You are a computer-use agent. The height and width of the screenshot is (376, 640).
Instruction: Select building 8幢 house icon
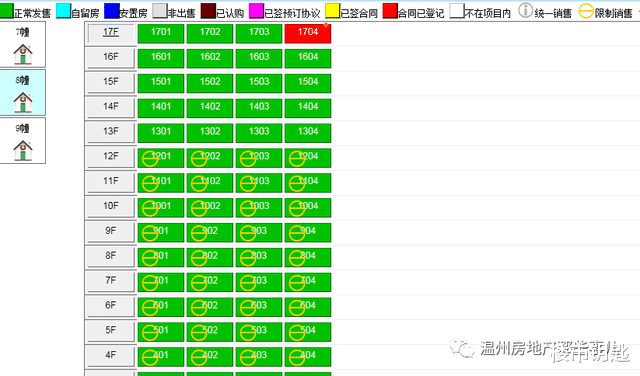pos(23,102)
